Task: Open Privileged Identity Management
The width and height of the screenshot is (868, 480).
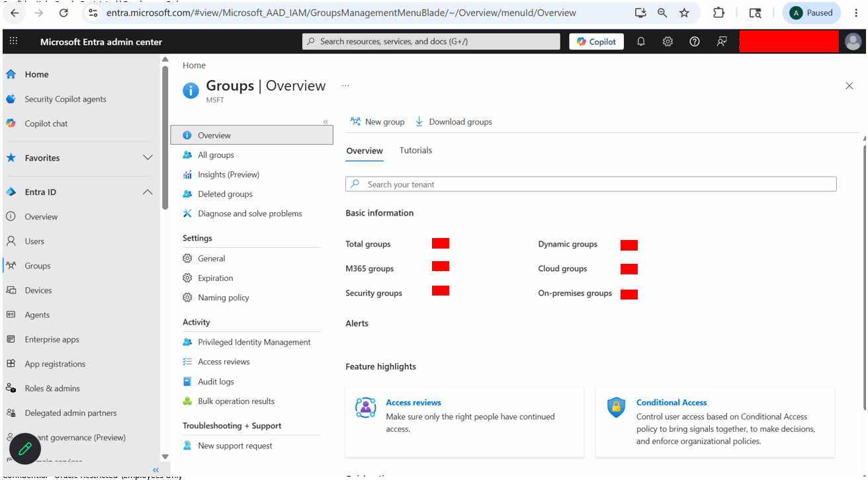Action: tap(254, 342)
